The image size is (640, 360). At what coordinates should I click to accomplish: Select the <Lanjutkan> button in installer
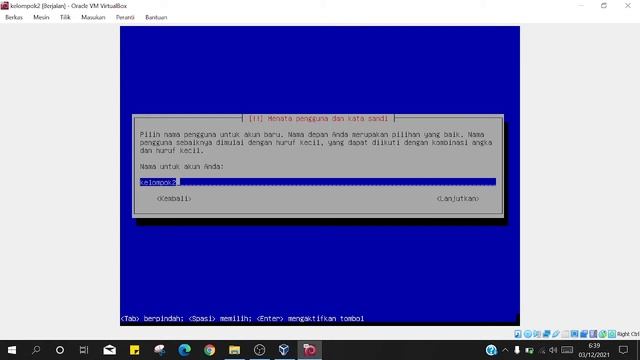(458, 198)
